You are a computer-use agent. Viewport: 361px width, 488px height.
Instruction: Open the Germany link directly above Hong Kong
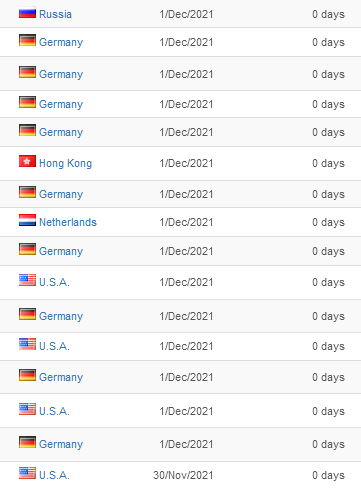click(61, 132)
